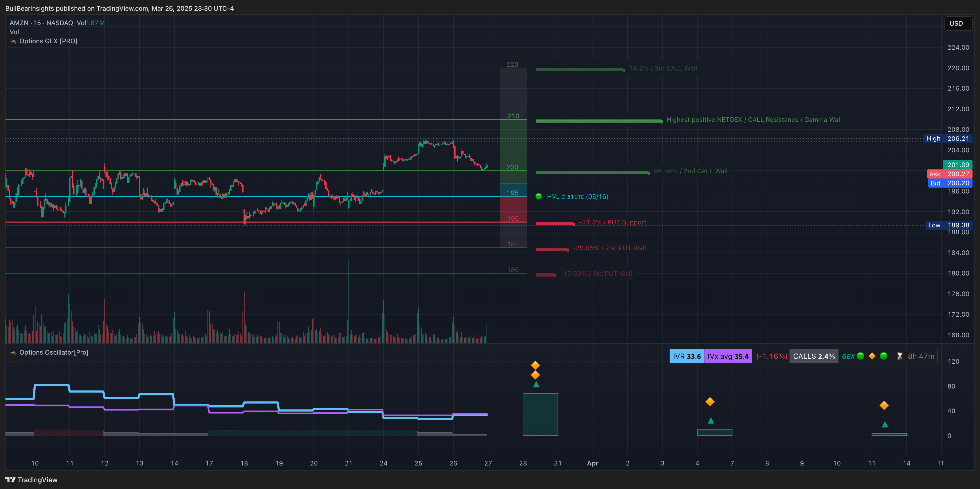Click the CALL$ 2.4% badge

pos(814,356)
